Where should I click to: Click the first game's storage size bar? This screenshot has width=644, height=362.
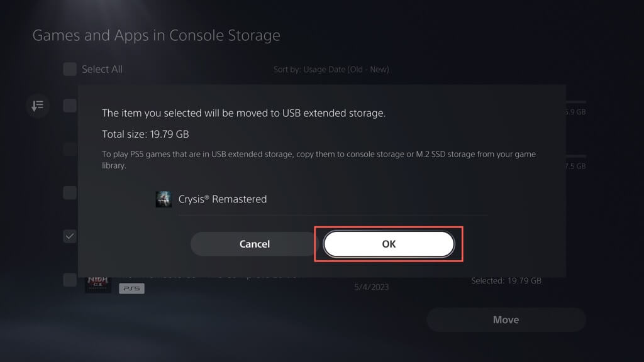[x=576, y=102]
